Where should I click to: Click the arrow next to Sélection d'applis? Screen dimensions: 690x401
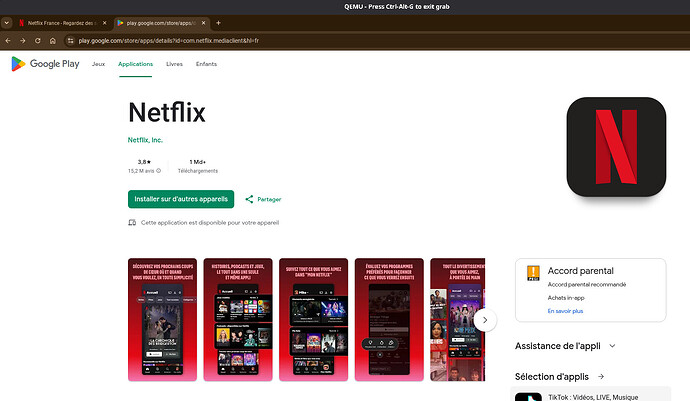click(601, 376)
